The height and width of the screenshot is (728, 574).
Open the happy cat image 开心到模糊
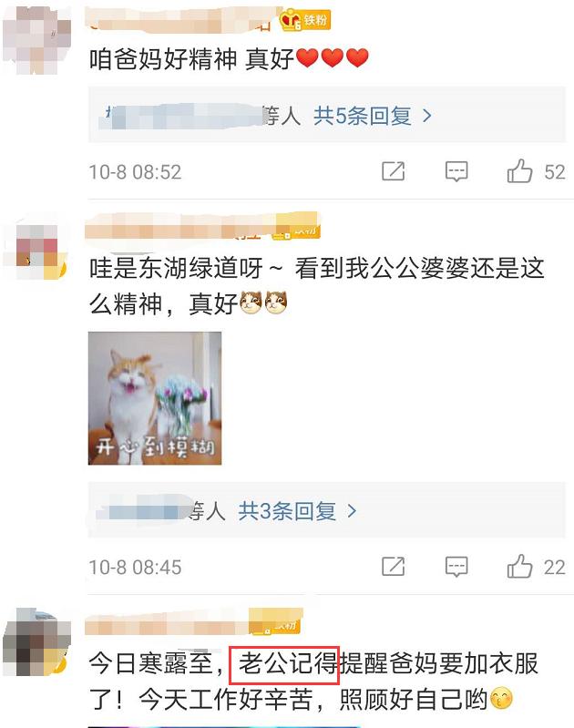pos(155,398)
